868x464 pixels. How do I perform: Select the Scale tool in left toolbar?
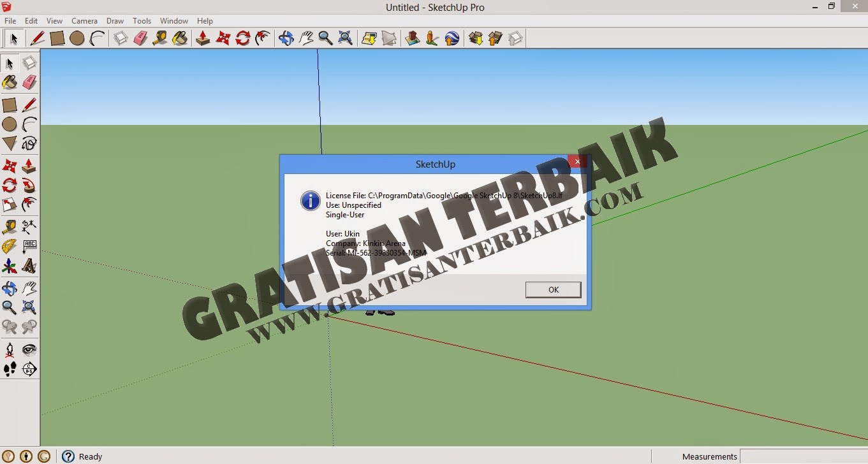10,205
